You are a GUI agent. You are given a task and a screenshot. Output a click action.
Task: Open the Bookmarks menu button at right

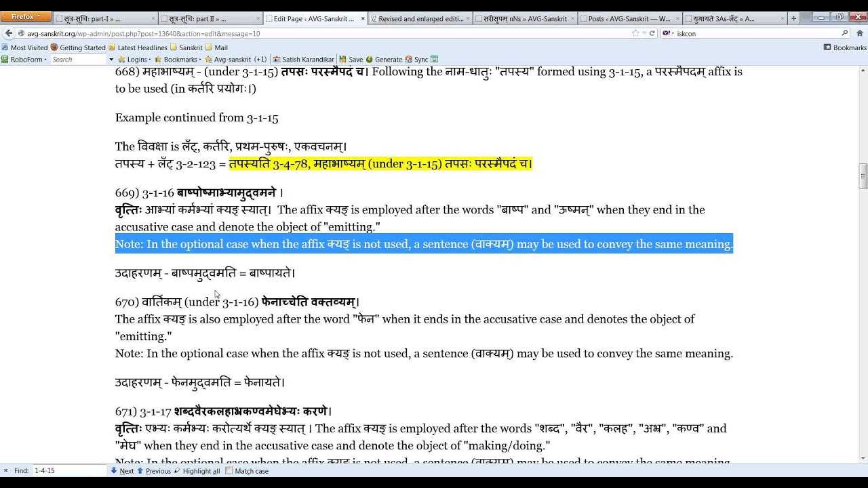(x=845, y=47)
